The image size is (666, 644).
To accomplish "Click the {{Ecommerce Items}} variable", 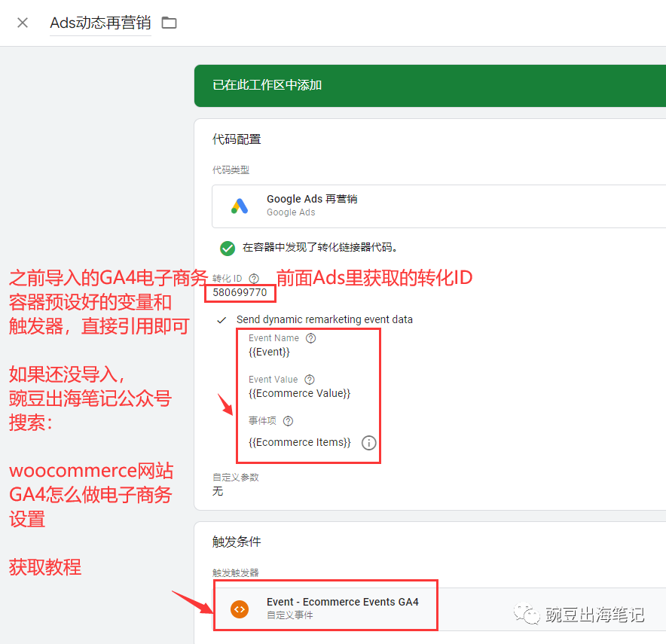I will click(300, 442).
